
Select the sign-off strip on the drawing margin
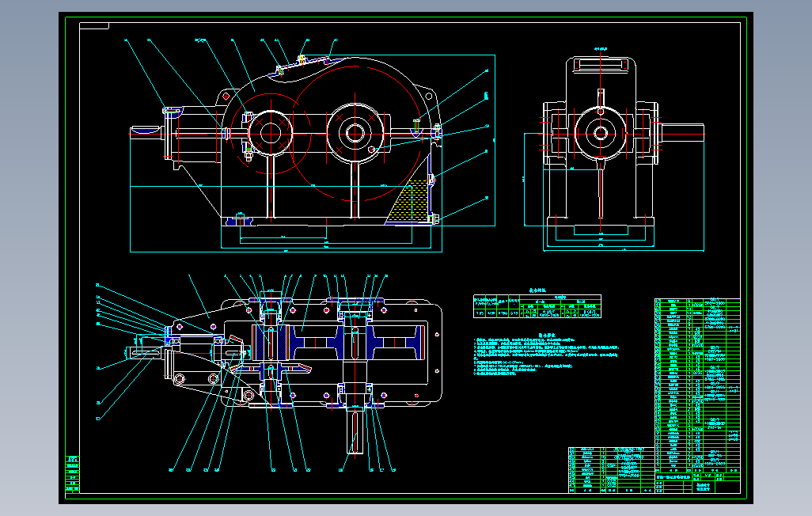73,474
